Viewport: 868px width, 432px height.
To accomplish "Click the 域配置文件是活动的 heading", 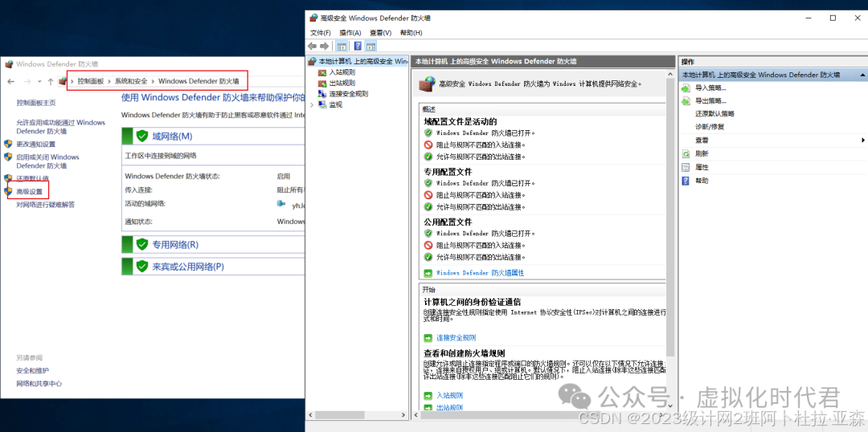I will pos(461,121).
